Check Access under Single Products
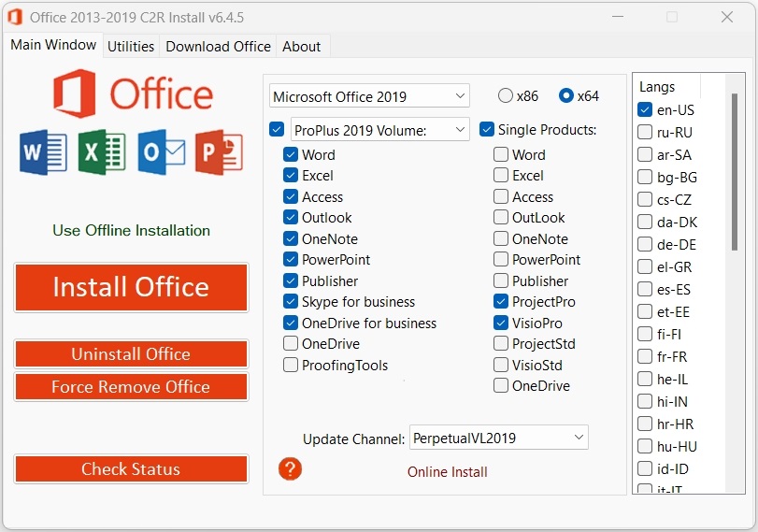This screenshot has height=532, width=758. 501,197
